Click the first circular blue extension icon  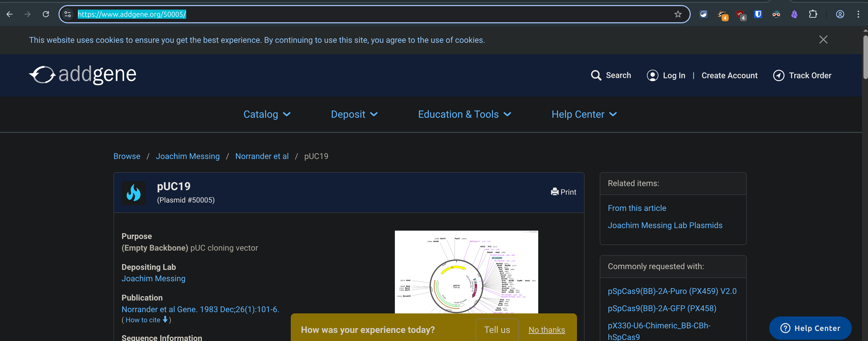pyautogui.click(x=703, y=14)
